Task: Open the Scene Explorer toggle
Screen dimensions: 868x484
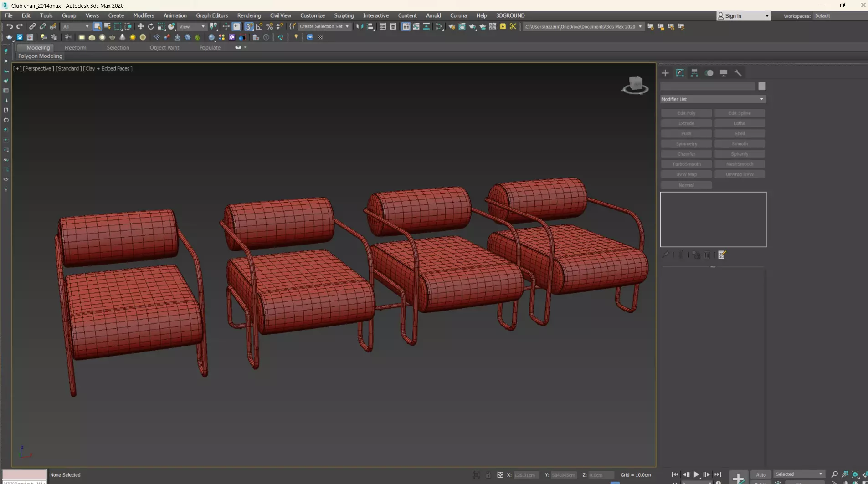Action: (383, 26)
